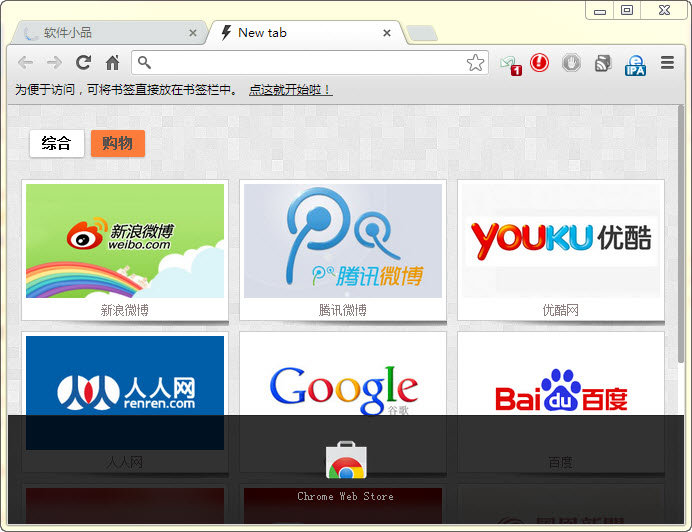Screen dimensions: 692x532
Task: Click the 点这就开始啦！ bookmark import link
Action: coord(290,90)
